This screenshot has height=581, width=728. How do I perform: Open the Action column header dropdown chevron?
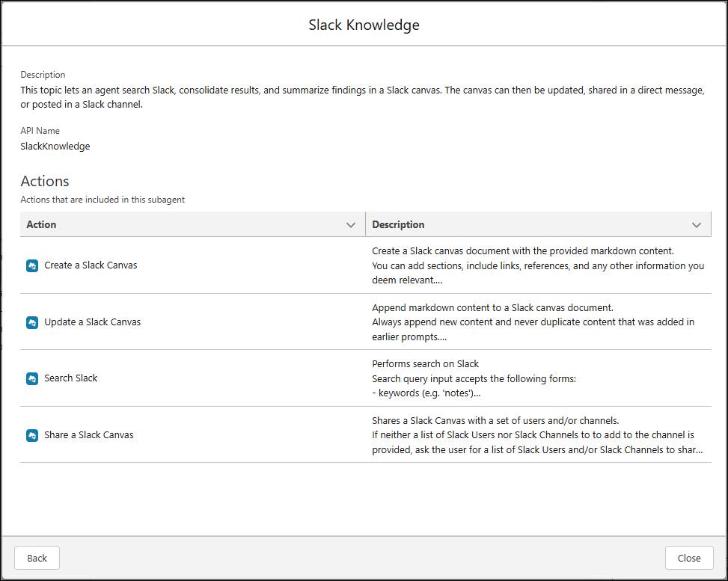pyautogui.click(x=351, y=225)
